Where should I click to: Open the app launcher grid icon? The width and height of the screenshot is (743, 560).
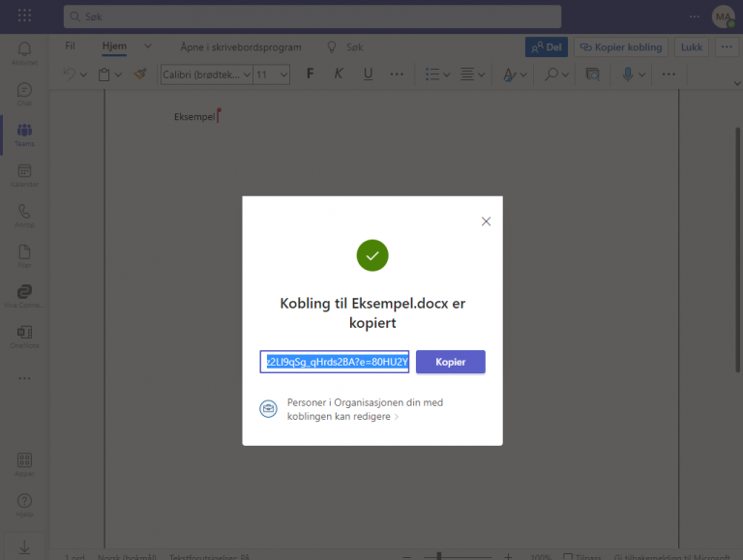[24, 16]
